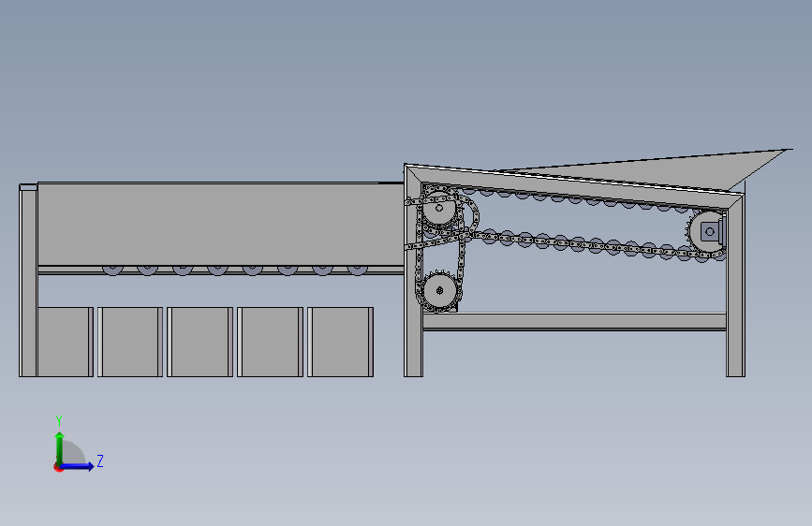Select the upper left sprocket on the conveyor frame
Viewport: 812px width, 526px height.
(439, 208)
